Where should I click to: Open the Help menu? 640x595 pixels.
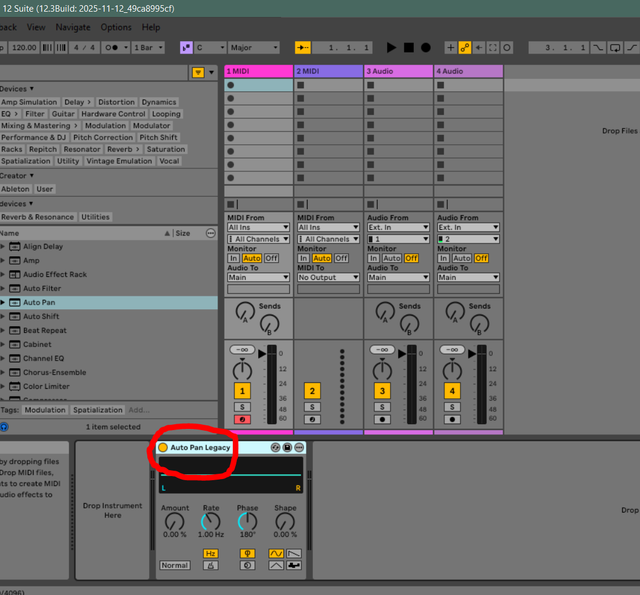(x=151, y=27)
